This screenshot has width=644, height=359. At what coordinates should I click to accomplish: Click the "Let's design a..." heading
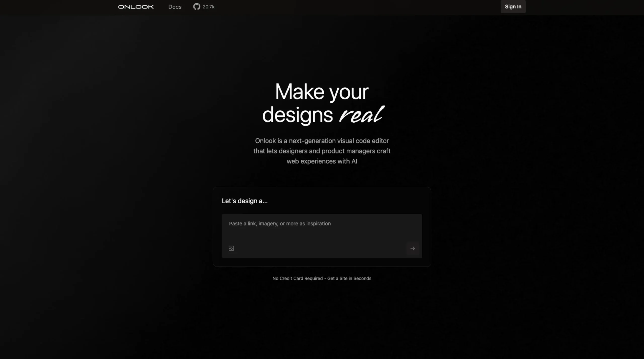(245, 201)
